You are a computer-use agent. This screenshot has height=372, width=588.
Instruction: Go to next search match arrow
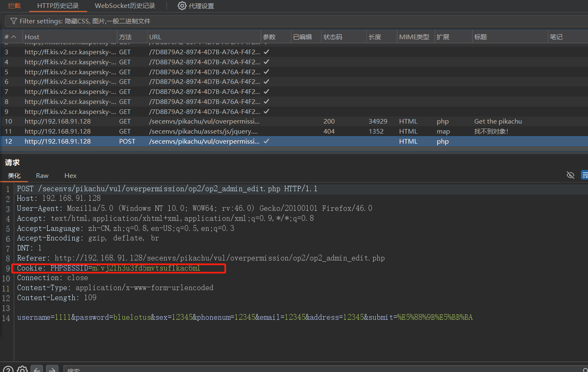[x=52, y=369]
